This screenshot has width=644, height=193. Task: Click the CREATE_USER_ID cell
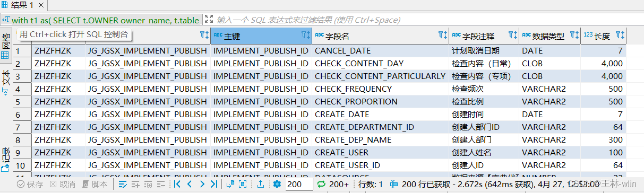380,165
